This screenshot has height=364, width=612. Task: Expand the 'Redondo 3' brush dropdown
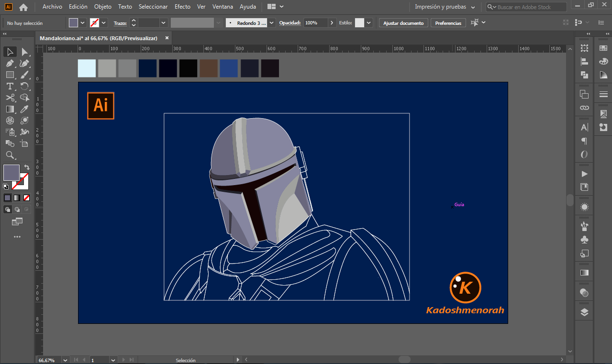point(272,23)
